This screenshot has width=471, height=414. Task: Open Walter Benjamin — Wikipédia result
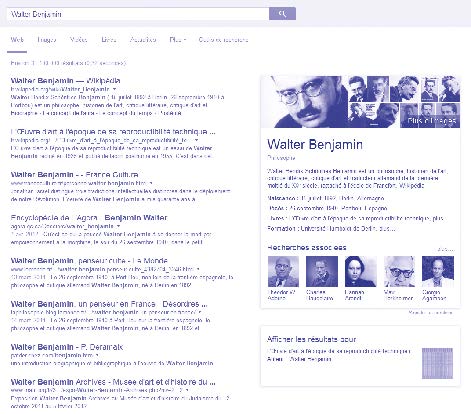pyautogui.click(x=65, y=81)
